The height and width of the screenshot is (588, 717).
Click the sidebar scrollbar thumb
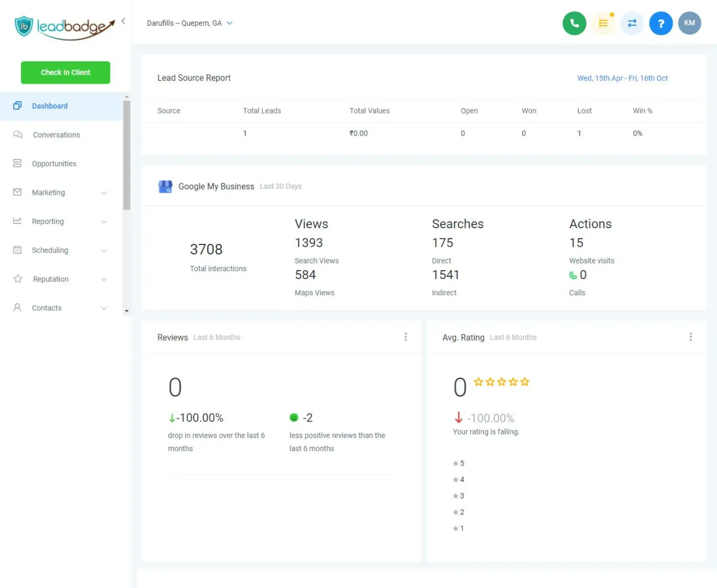tap(127, 155)
